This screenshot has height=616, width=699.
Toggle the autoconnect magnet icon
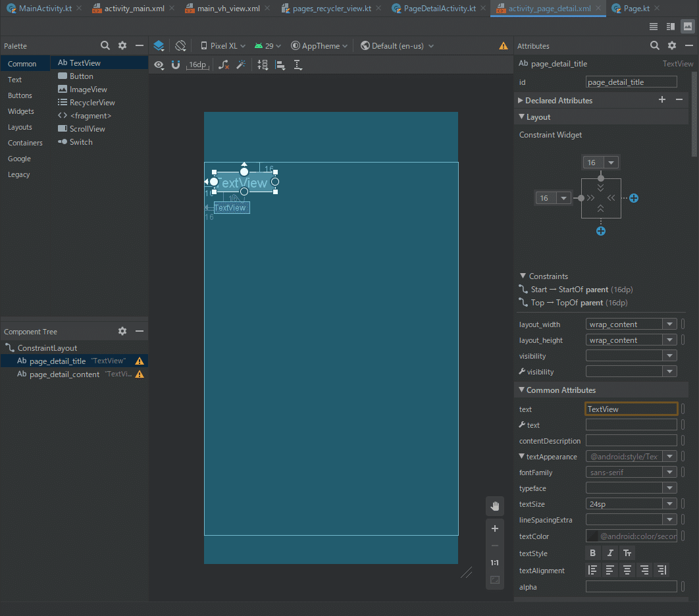(x=176, y=65)
